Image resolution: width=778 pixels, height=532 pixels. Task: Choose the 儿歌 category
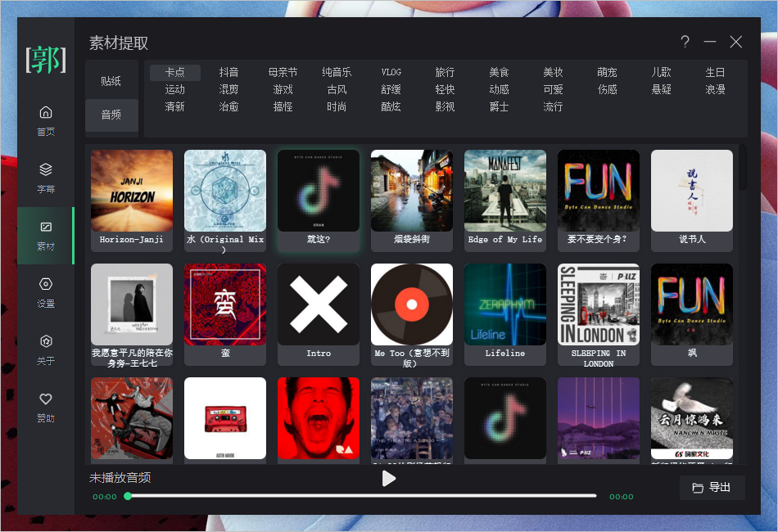pos(662,72)
